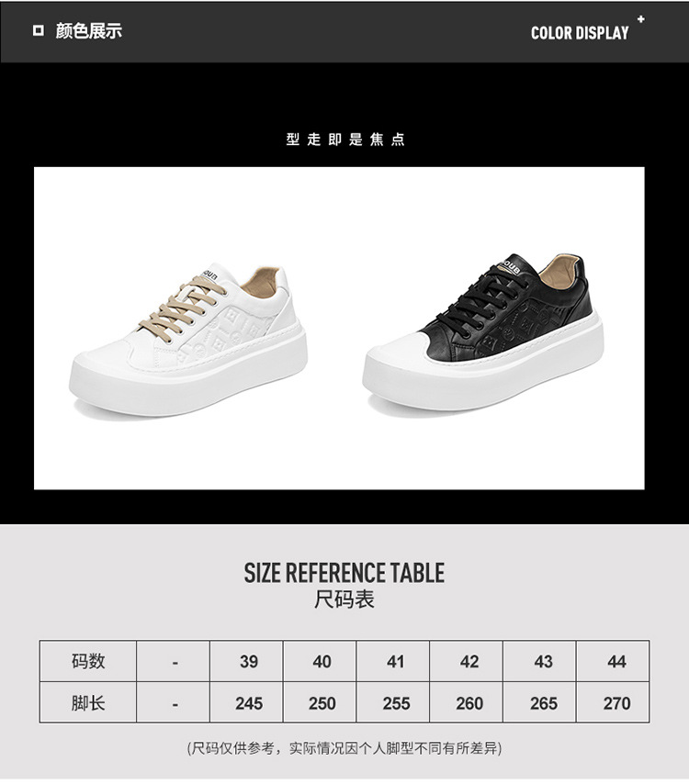Click the 245 foot length cell
Viewport: 689px width, 784px height.
tap(247, 702)
